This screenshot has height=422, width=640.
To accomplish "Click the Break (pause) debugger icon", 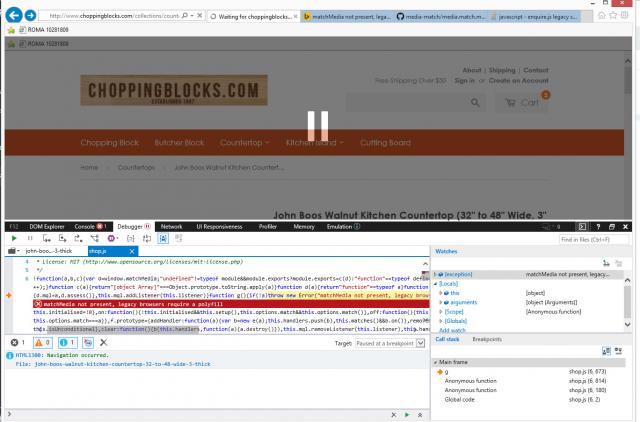I will [30, 238].
